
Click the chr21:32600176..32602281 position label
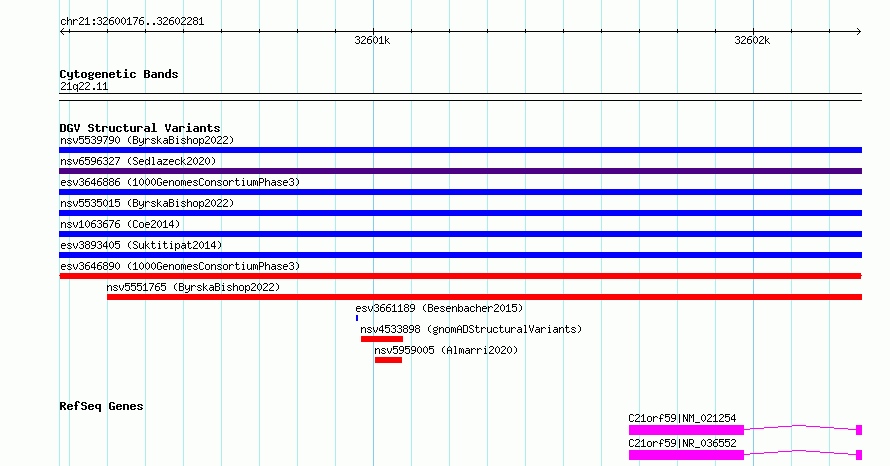(x=132, y=22)
